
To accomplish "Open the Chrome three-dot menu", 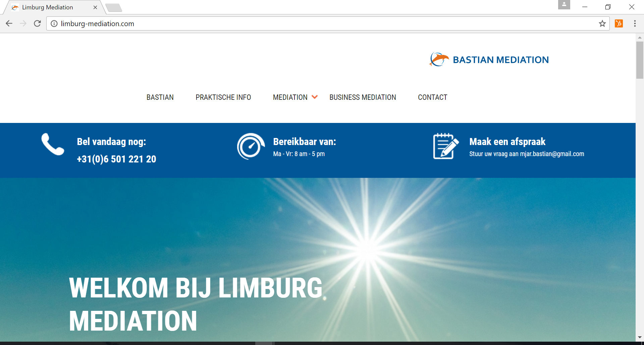I will tap(635, 23).
